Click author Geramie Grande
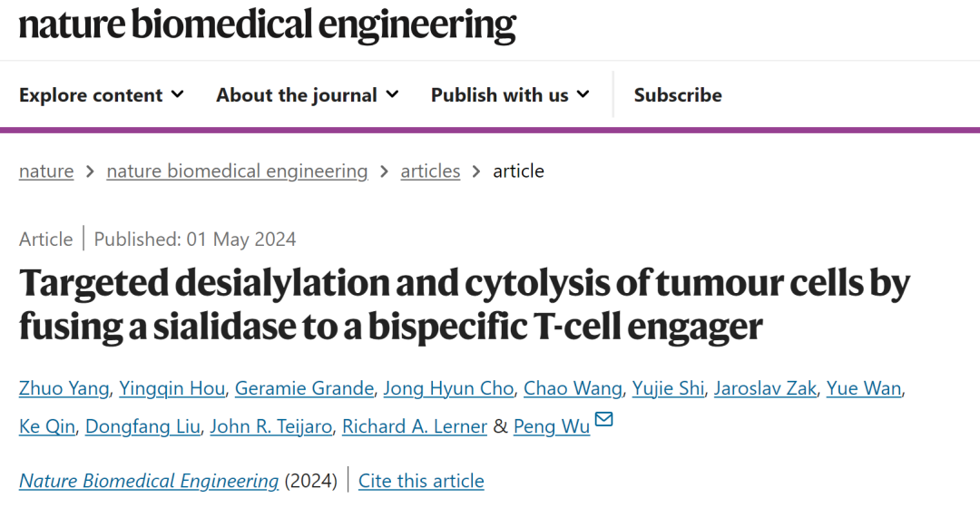The image size is (980, 508). click(304, 388)
